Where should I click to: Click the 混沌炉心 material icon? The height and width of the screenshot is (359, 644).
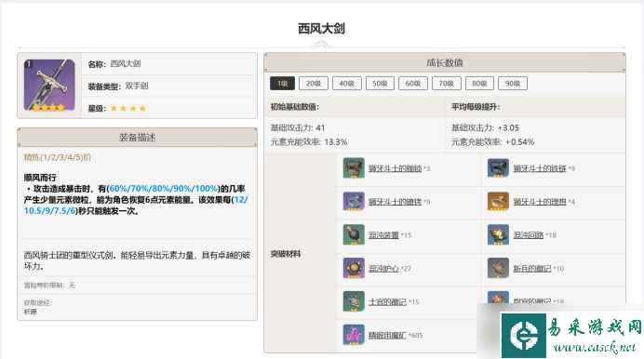354,269
